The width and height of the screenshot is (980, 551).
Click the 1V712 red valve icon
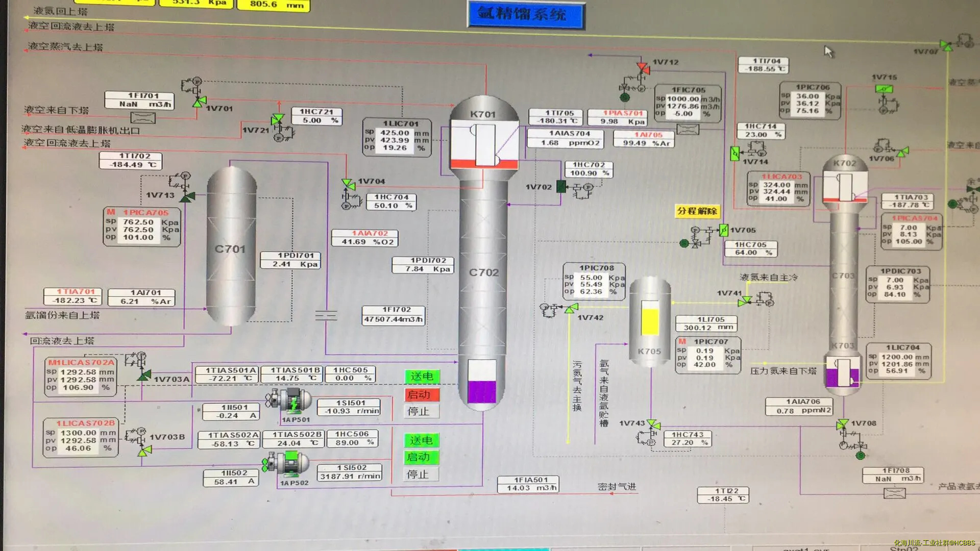643,67
